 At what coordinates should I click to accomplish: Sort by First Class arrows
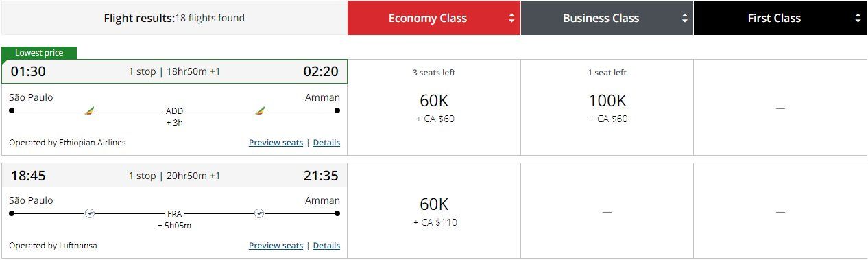click(858, 19)
